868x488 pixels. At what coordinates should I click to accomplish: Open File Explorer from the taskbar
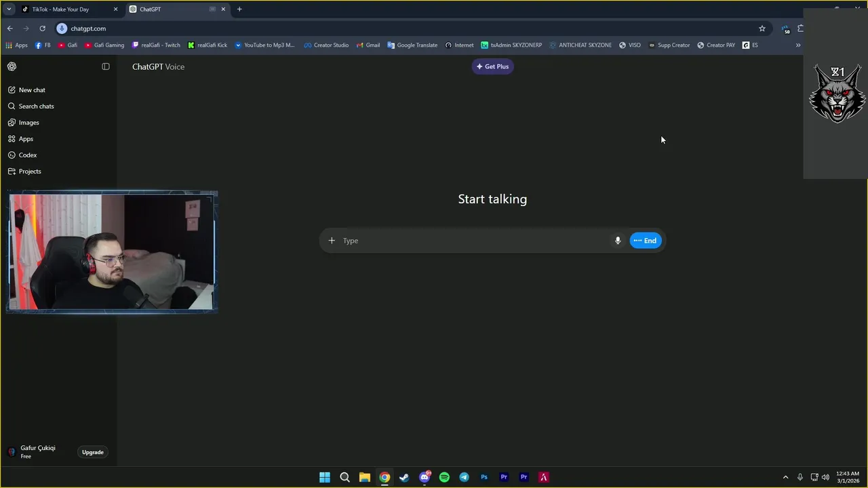[365, 477]
